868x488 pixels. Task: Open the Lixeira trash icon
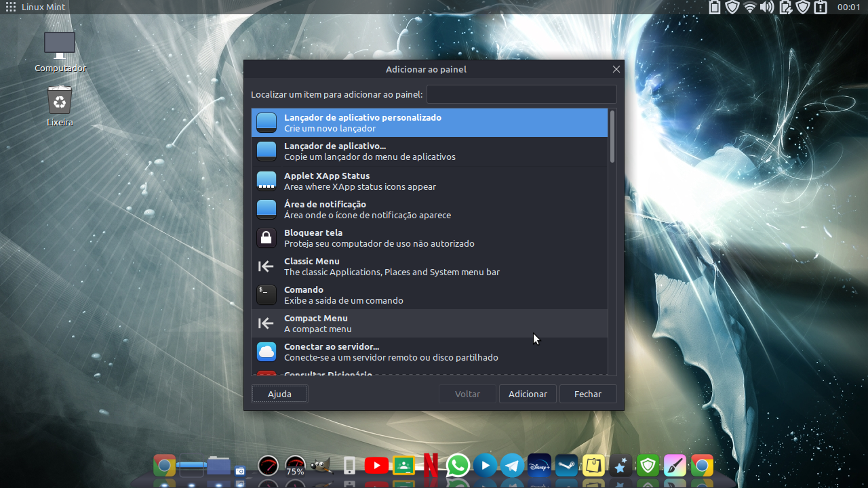tap(60, 100)
